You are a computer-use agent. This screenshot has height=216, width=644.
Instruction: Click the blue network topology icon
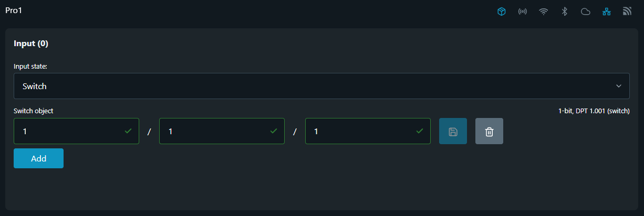point(606,12)
